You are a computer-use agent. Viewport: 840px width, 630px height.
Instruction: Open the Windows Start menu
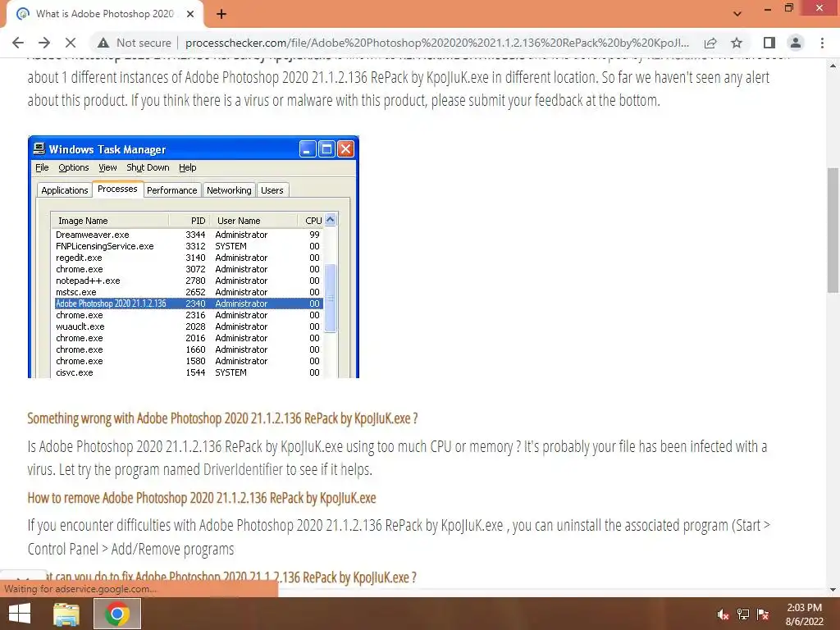click(20, 614)
